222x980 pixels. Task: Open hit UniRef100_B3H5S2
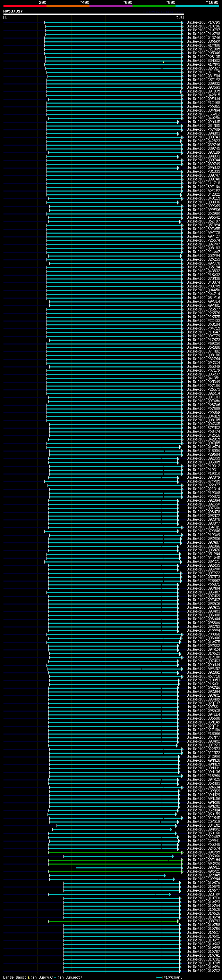click(203, 60)
